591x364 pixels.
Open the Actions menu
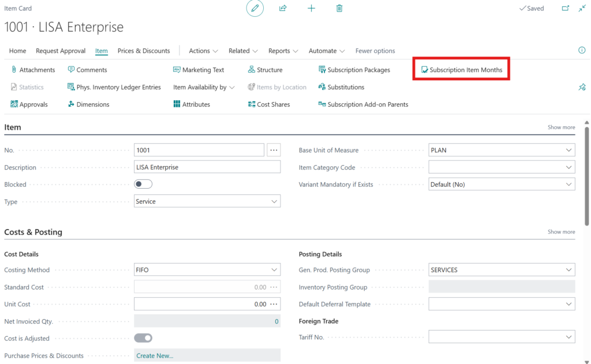(203, 51)
